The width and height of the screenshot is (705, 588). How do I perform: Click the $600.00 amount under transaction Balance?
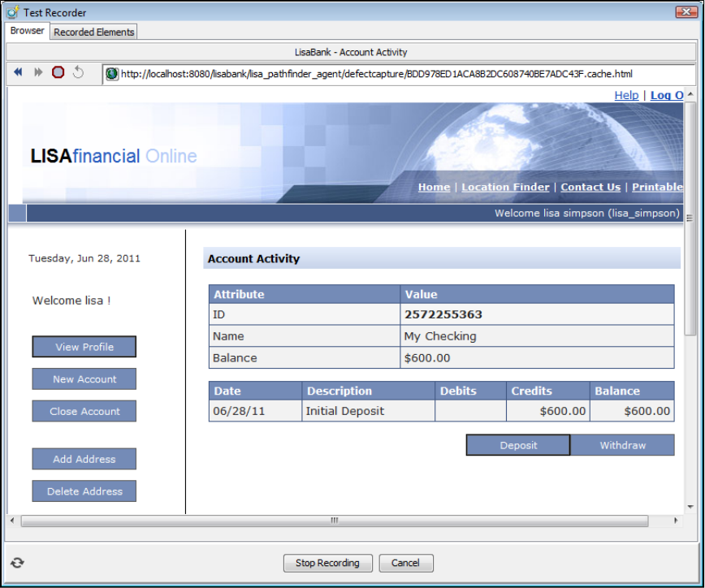point(647,411)
